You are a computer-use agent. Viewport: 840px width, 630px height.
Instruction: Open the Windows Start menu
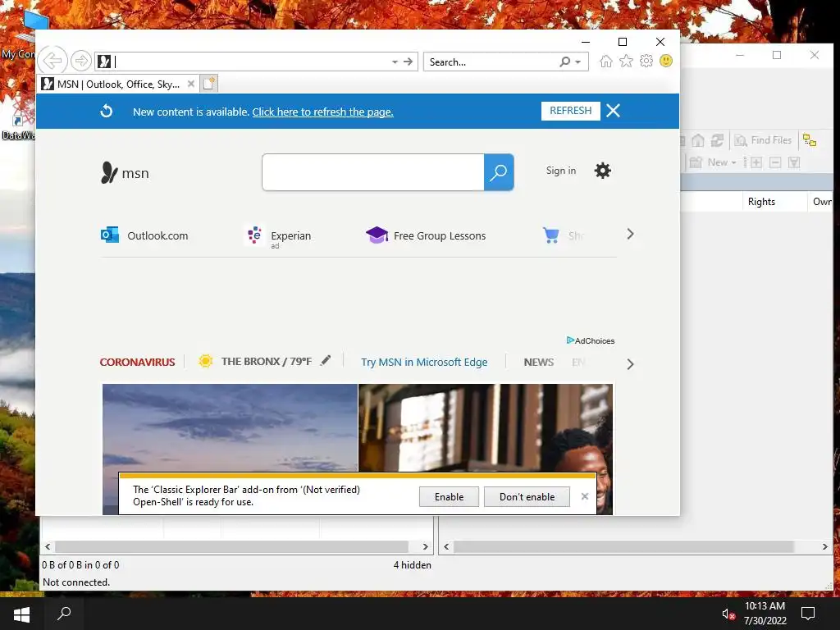click(21, 614)
